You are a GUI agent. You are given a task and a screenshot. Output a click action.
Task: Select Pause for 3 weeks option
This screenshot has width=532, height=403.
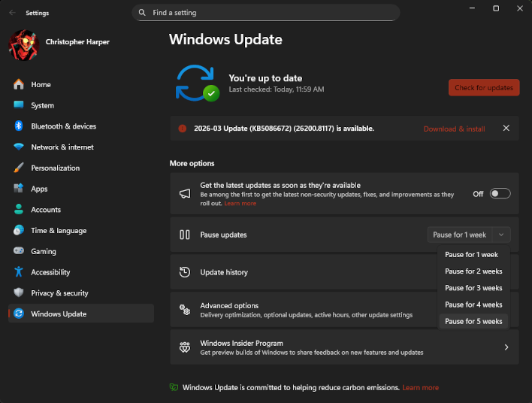tap(473, 288)
